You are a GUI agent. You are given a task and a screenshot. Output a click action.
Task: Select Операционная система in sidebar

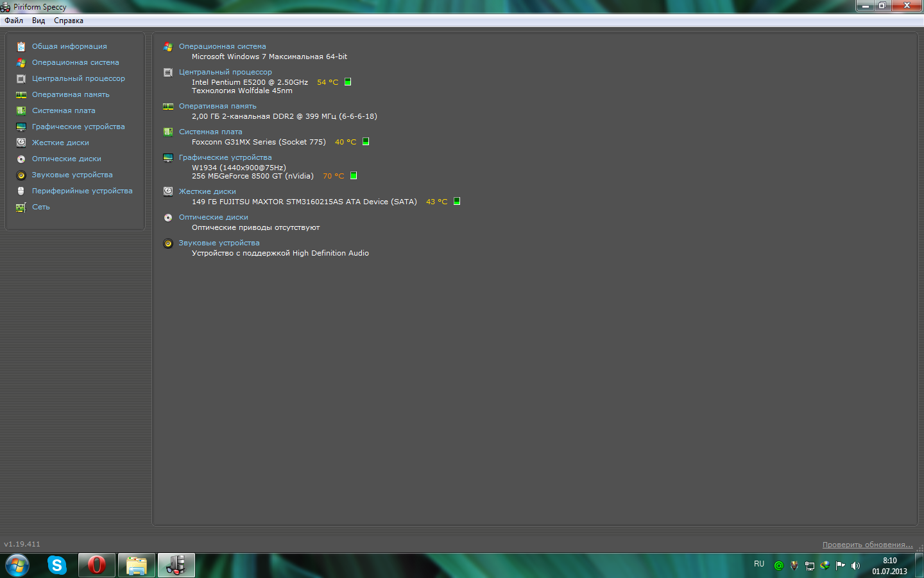click(x=76, y=62)
